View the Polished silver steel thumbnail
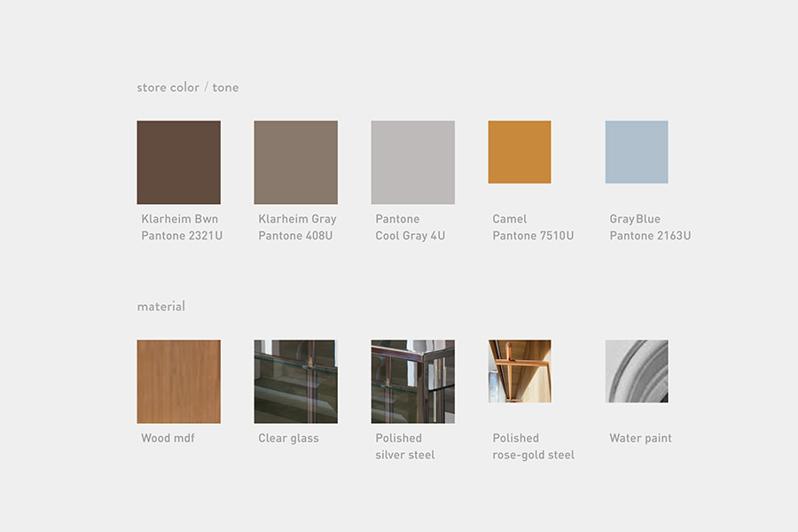Viewport: 798px width, 532px height. click(x=412, y=381)
